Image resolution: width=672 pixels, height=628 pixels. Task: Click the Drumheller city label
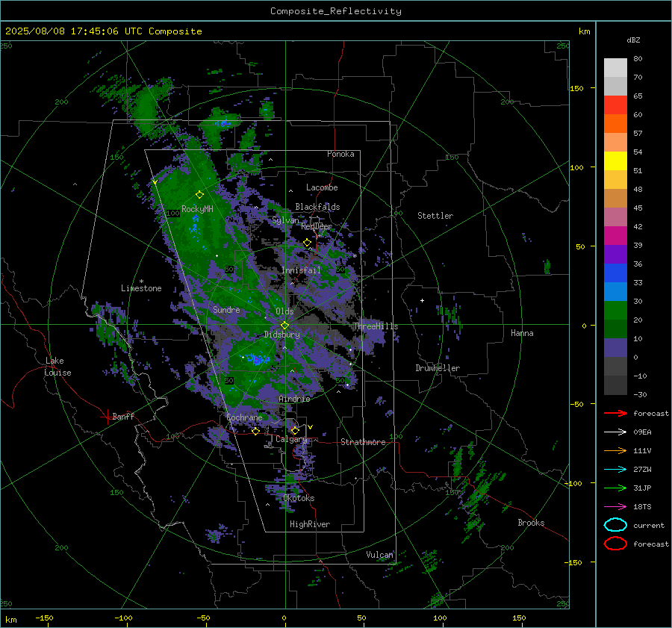point(438,368)
